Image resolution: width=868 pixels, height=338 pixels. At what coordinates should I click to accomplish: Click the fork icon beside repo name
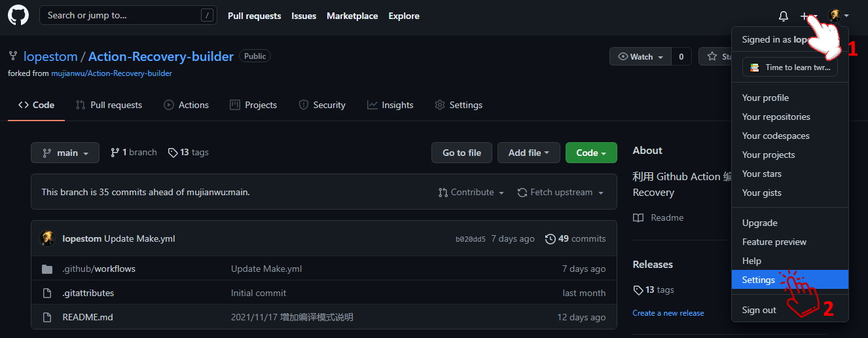tap(12, 56)
